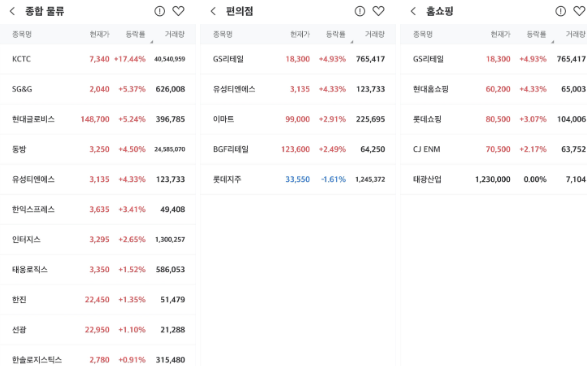Open info icon in 편의점 header

[360, 11]
